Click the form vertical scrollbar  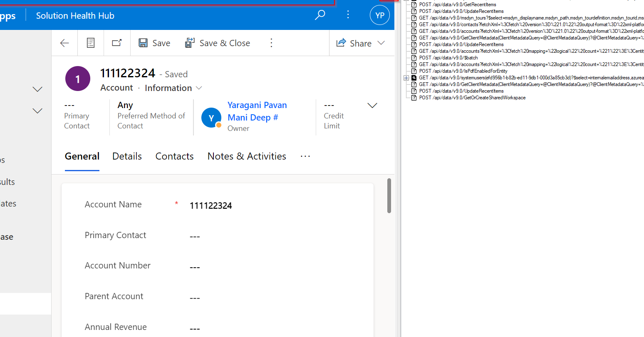389,196
